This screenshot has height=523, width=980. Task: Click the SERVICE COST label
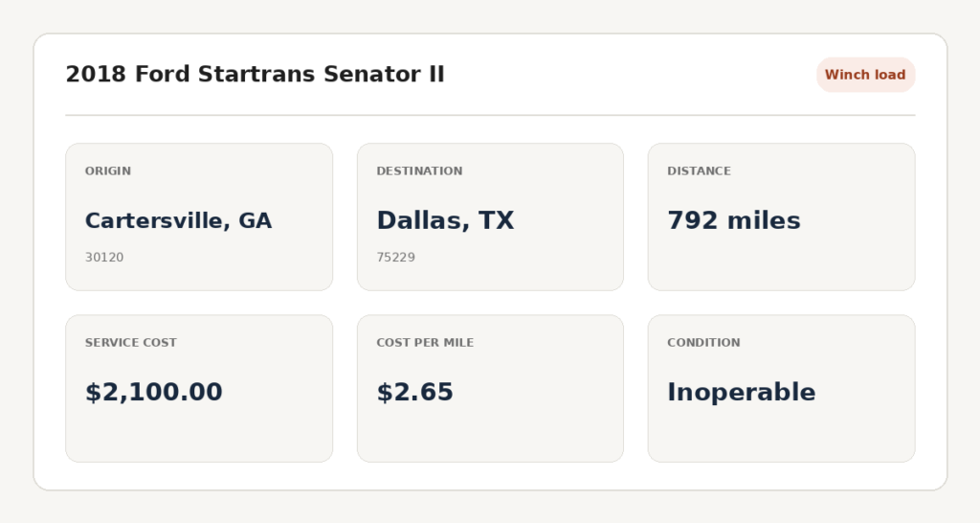pos(130,342)
